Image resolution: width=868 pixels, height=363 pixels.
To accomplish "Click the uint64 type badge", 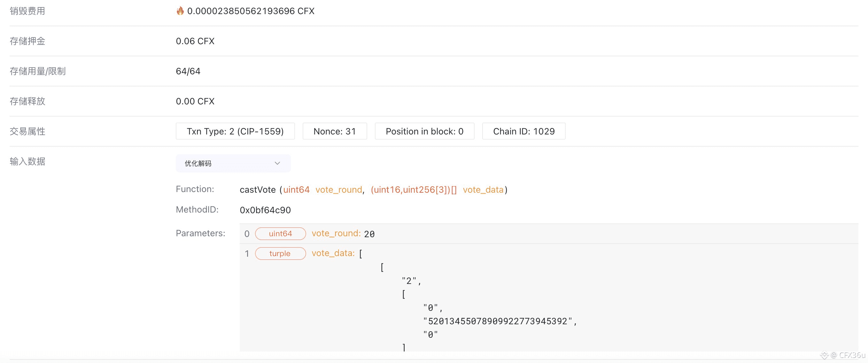I will point(280,233).
